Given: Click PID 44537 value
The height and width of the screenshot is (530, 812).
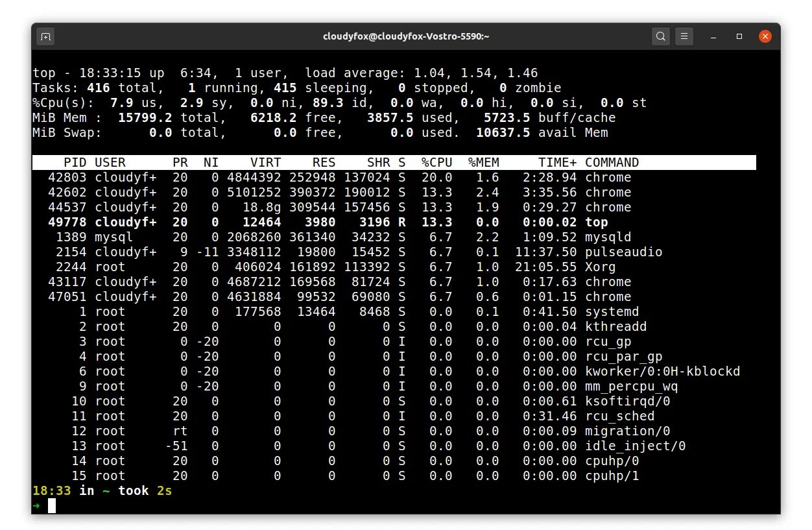Looking at the screenshot, I should click(67, 207).
